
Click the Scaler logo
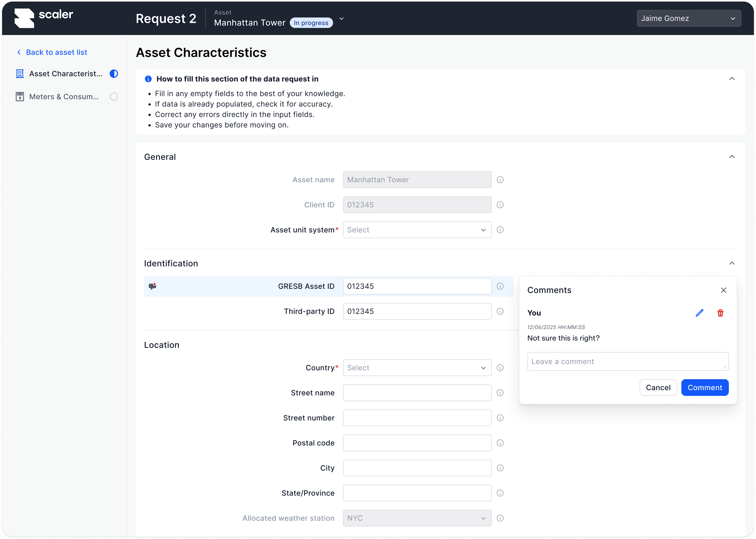(44, 18)
